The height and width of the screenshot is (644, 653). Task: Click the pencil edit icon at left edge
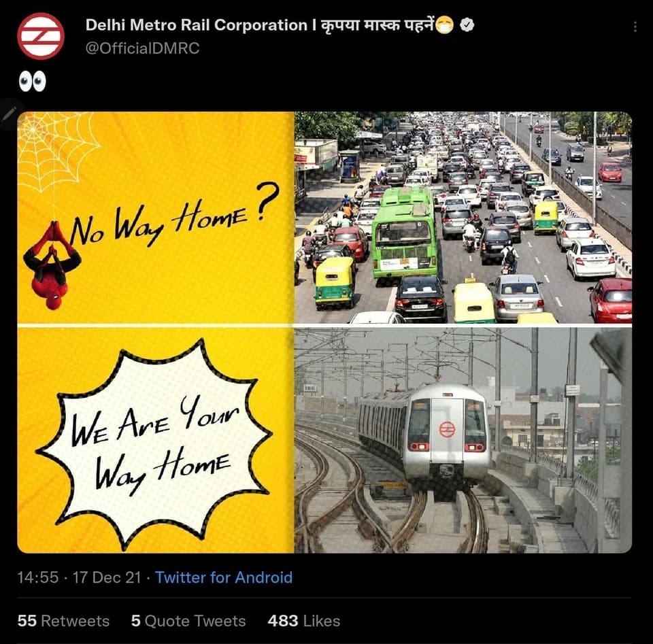[9, 114]
